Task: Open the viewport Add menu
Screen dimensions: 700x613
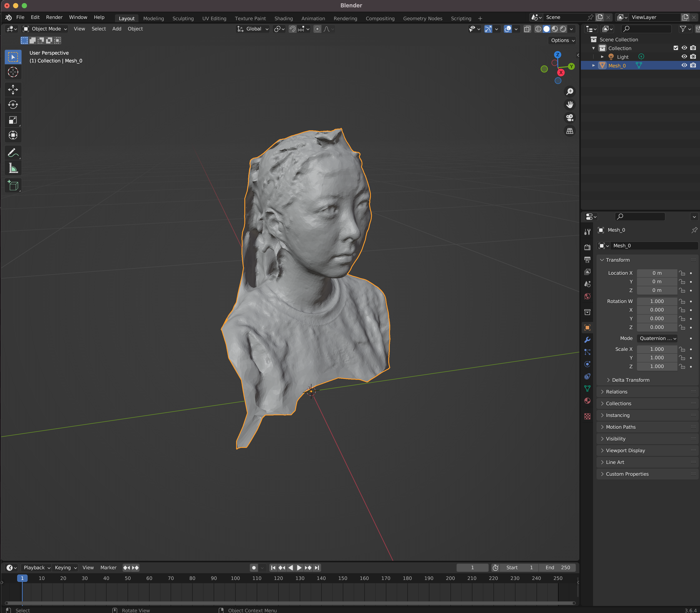Action: (x=117, y=29)
